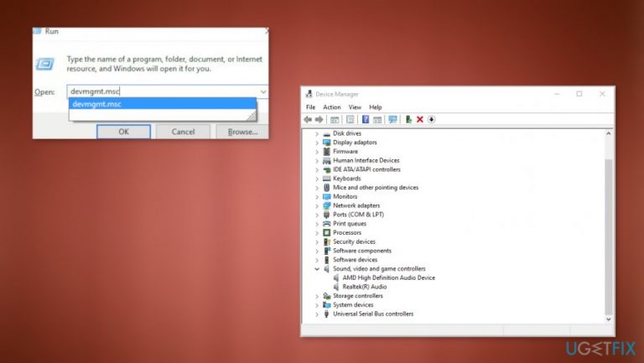Select the Print queues printer icon
644x363 pixels.
pyautogui.click(x=326, y=224)
